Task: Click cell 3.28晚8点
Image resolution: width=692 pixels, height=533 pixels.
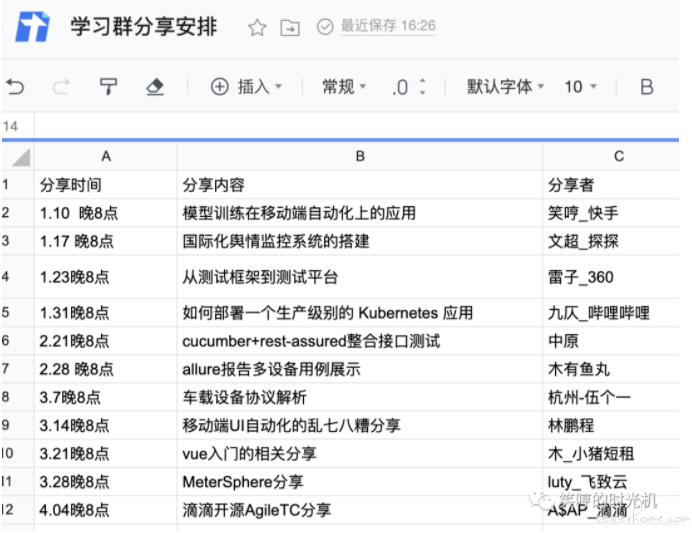Action: point(106,482)
